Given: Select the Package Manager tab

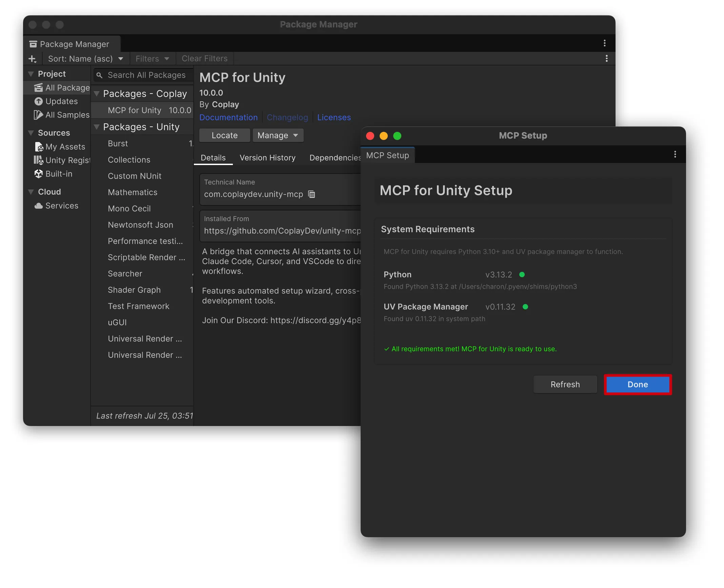Looking at the screenshot, I should pos(72,44).
